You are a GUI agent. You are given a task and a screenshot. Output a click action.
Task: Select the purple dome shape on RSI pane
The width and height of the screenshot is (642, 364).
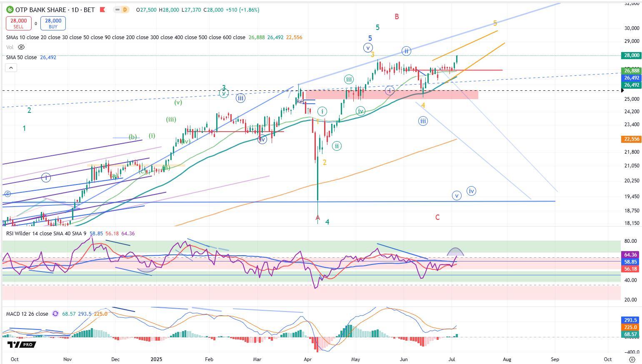click(455, 252)
